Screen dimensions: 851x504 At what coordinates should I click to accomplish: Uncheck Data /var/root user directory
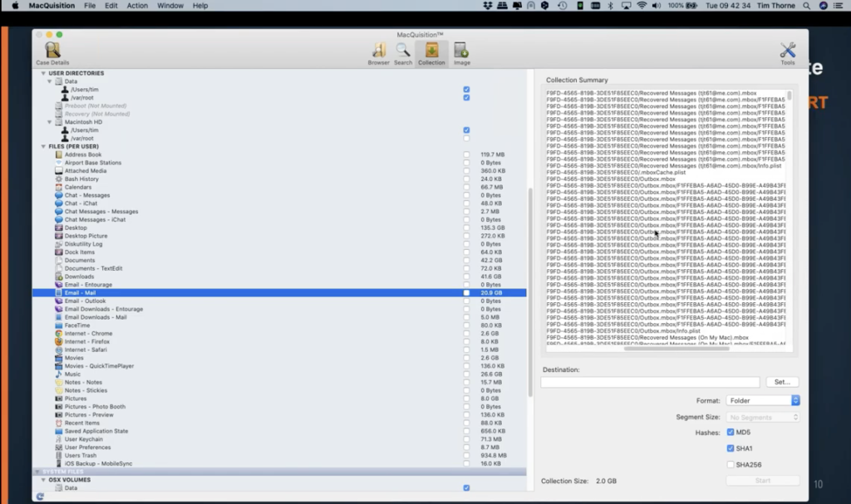[466, 98]
